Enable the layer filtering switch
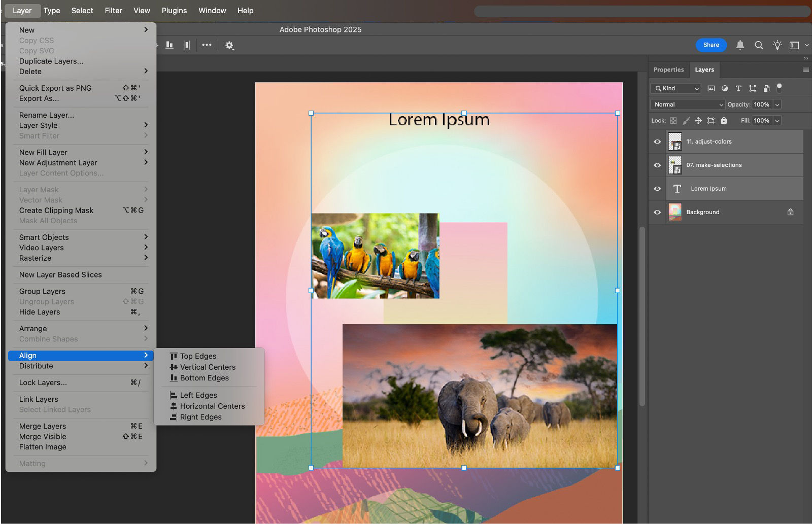 point(780,88)
